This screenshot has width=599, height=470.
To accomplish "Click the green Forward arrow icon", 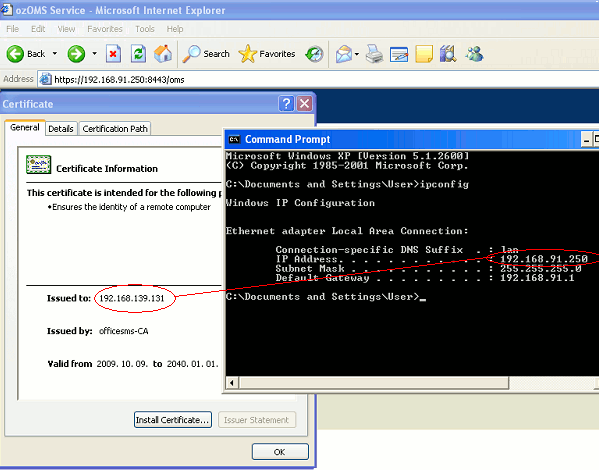I will pyautogui.click(x=76, y=54).
